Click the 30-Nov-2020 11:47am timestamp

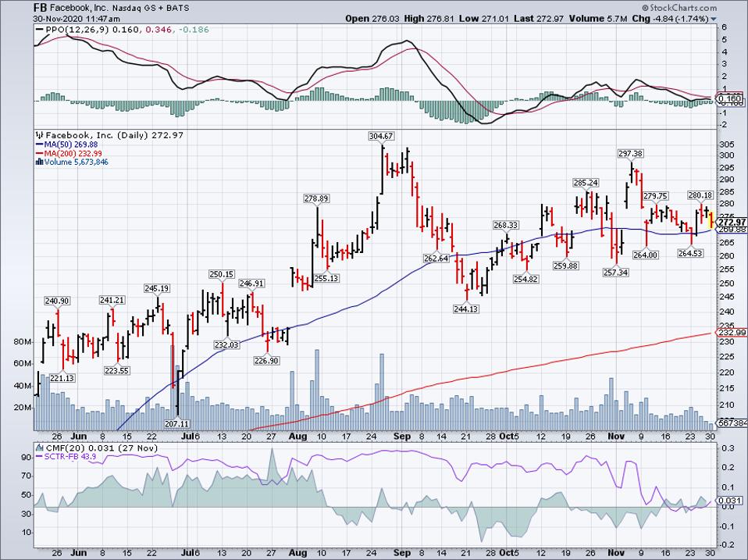(77, 19)
